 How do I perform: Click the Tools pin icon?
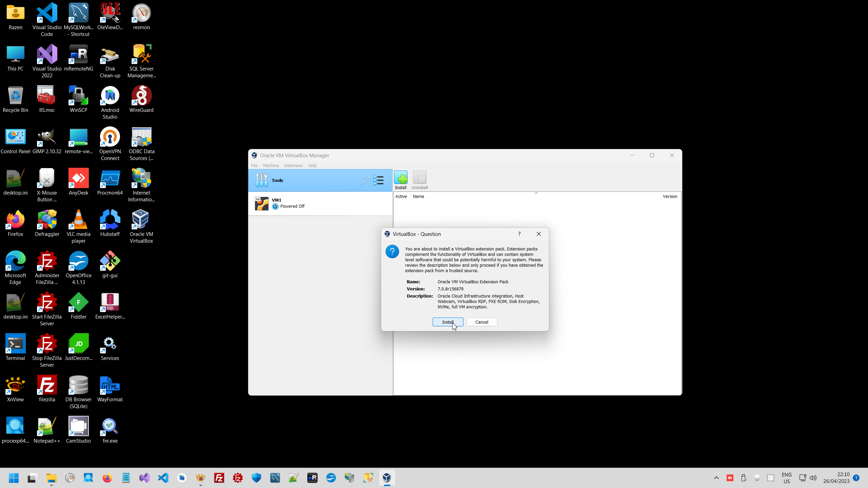click(364, 180)
